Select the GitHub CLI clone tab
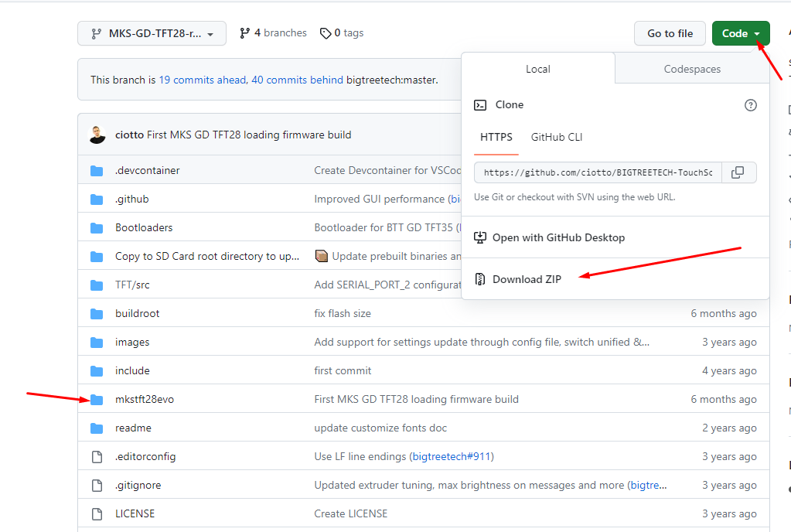Screen dimensions: 791x532 click(557, 137)
